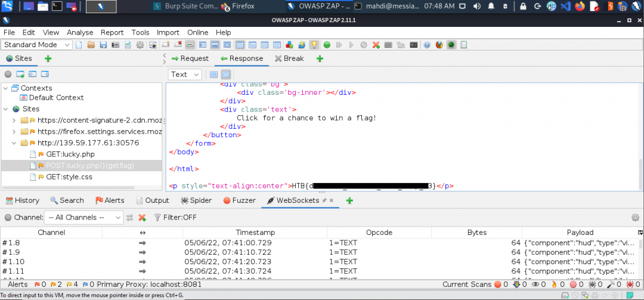The image size is (644, 300).
Task: Toggle the HUD radar icon in toolbar
Action: 451,45
